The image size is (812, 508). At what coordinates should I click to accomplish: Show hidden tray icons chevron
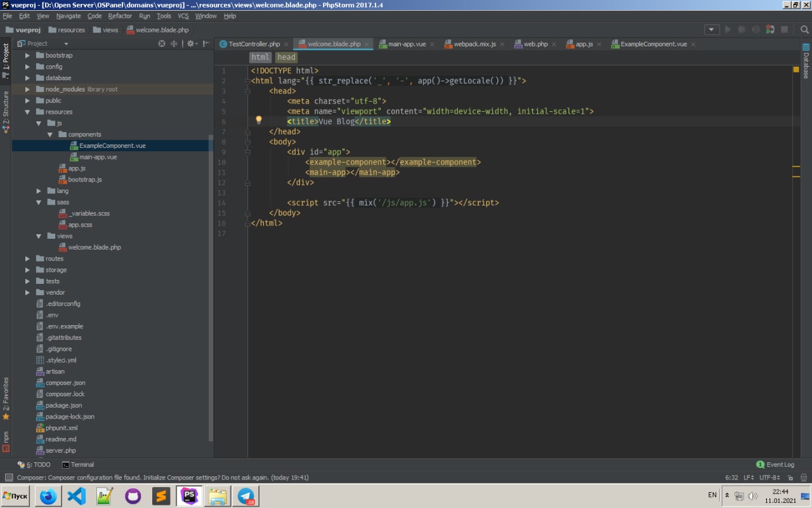(728, 495)
